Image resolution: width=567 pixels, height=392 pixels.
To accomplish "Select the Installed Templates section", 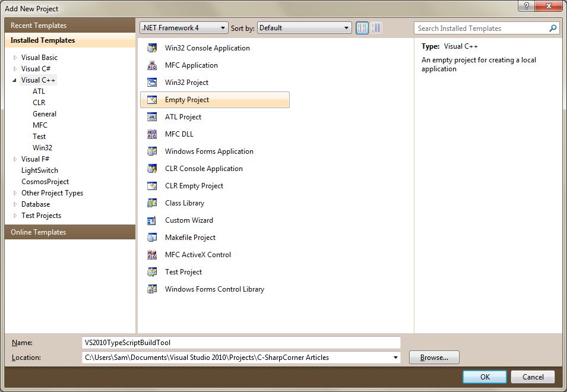I will point(70,40).
